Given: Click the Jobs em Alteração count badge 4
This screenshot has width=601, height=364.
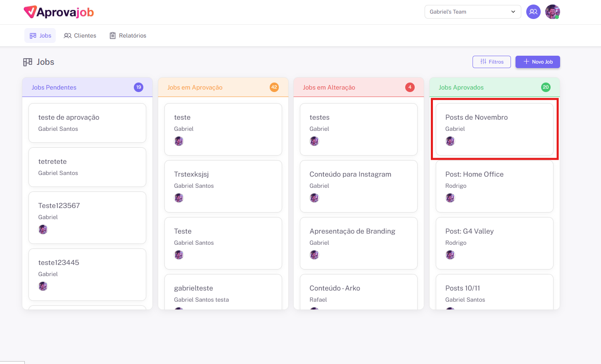Looking at the screenshot, I should click(x=410, y=87).
